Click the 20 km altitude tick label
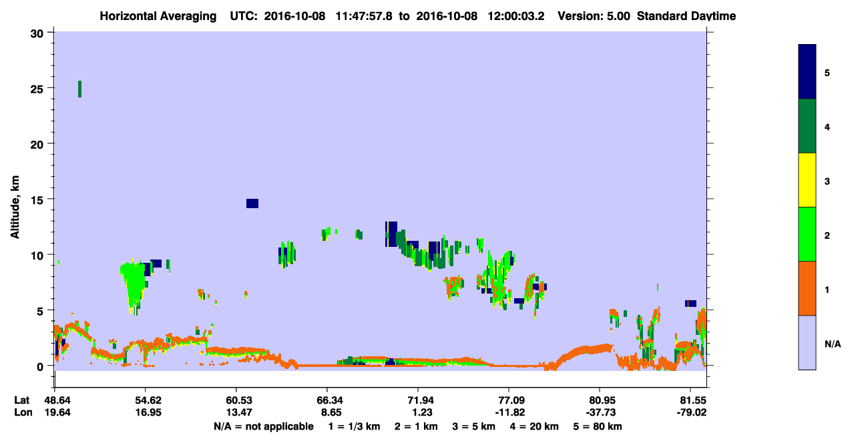Screen dimensions: 868x445 pos(39,144)
